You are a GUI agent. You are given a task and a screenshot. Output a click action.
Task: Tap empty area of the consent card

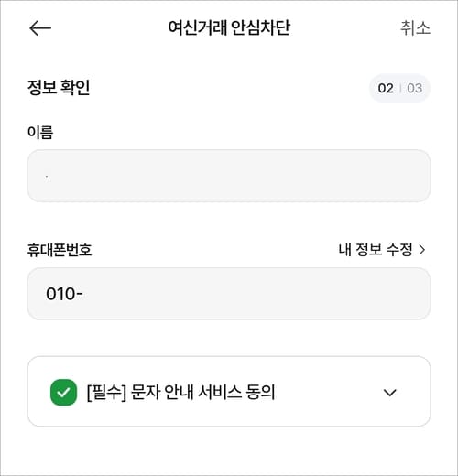[x=330, y=393]
